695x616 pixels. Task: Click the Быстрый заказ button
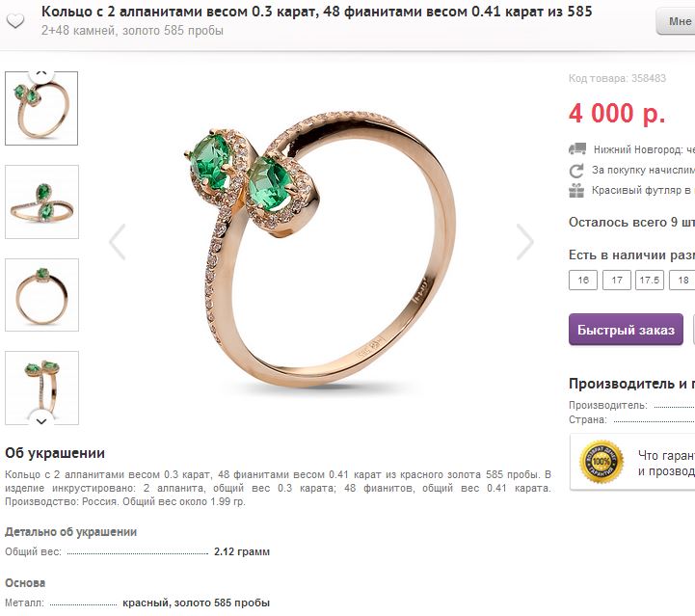pos(626,330)
